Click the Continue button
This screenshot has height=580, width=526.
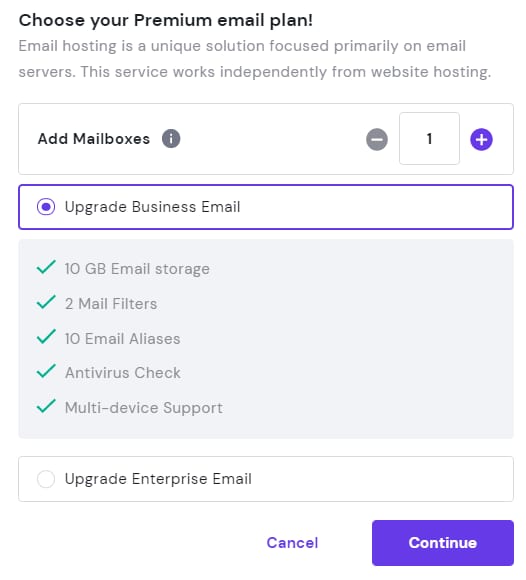coord(443,543)
